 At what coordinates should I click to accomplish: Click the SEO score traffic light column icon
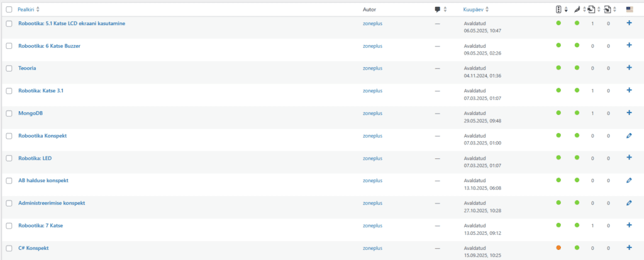[x=558, y=9]
